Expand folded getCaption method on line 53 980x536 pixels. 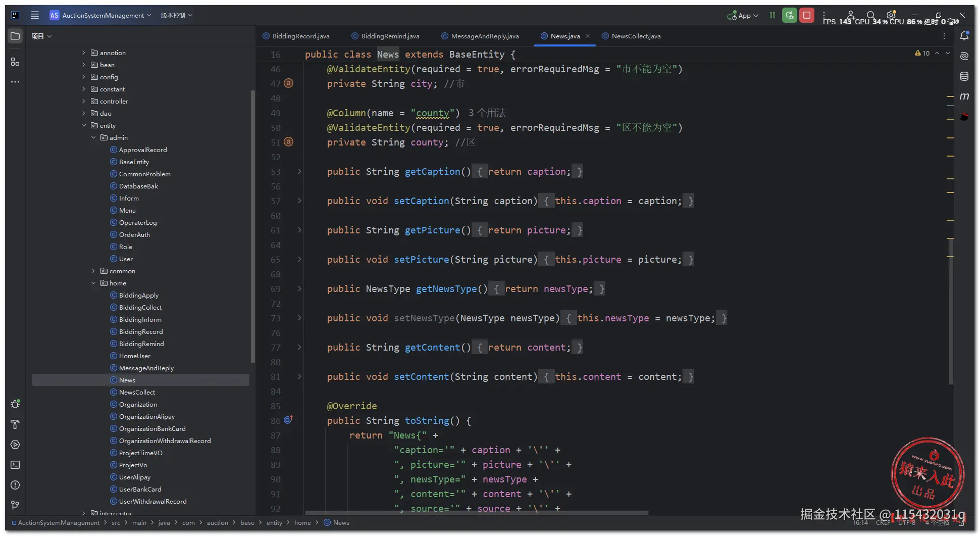299,171
